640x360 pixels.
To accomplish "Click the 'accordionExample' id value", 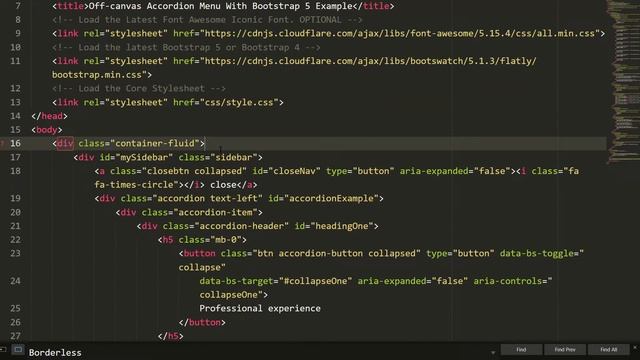I will pos(331,198).
